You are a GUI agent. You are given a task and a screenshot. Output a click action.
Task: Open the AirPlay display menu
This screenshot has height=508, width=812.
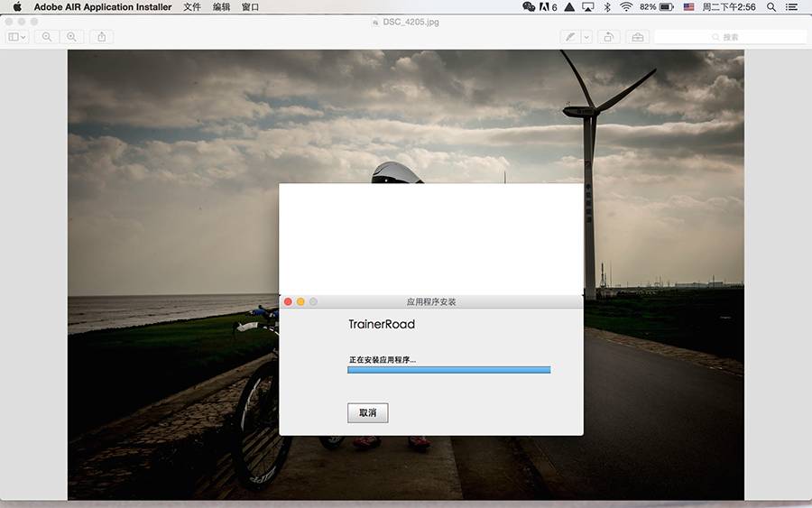click(587, 6)
